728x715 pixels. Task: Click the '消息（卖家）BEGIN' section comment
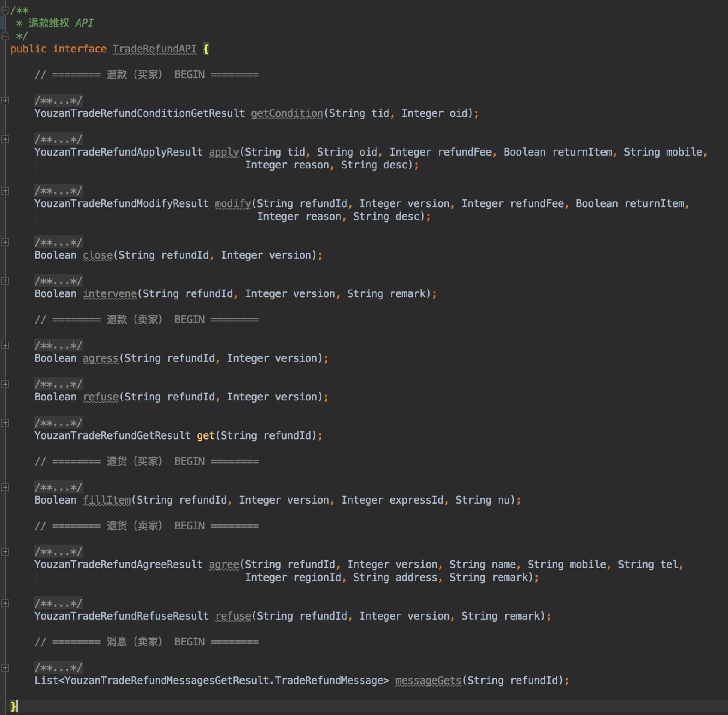pos(147,642)
